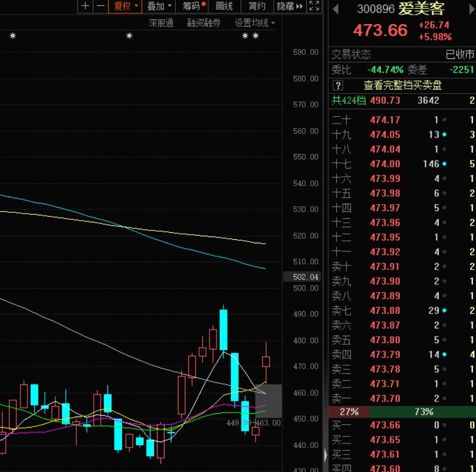The height and width of the screenshot is (472, 476).
Task: Click the current price 473.66 in header
Action: coord(380,30)
